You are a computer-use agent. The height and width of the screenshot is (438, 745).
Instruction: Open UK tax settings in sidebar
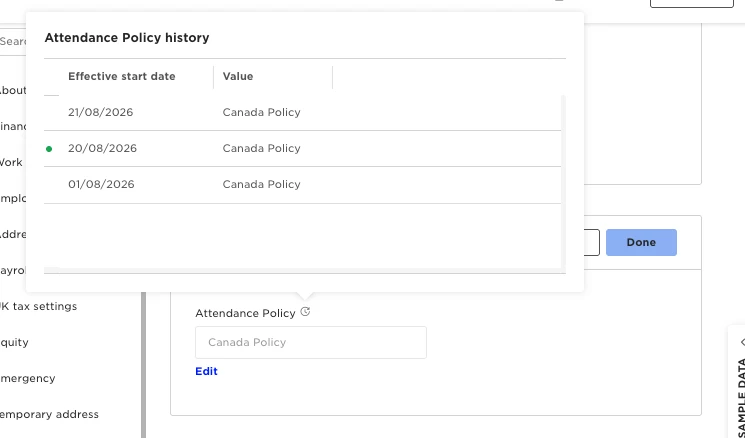38,306
